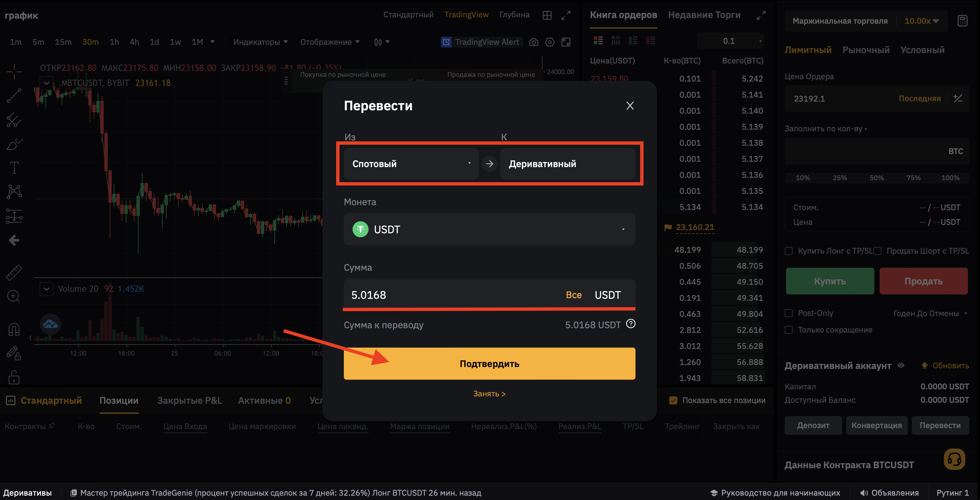Viewport: 980px width, 500px height.
Task: Expand the order book panel
Action: [x=761, y=15]
